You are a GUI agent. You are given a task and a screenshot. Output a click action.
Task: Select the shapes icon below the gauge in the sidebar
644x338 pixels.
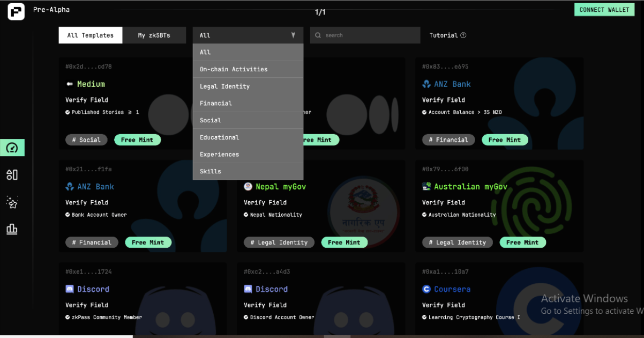click(12, 175)
